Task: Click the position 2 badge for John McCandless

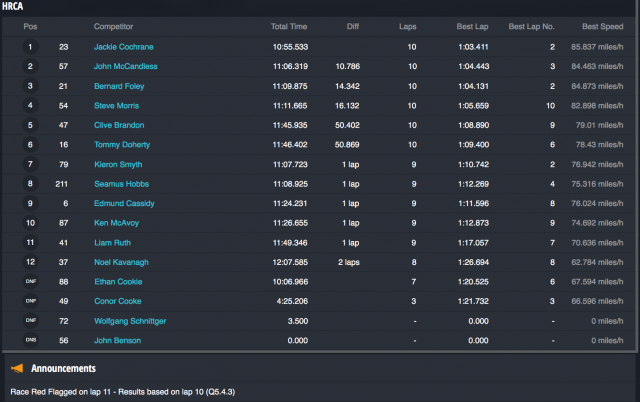Action: (x=30, y=66)
